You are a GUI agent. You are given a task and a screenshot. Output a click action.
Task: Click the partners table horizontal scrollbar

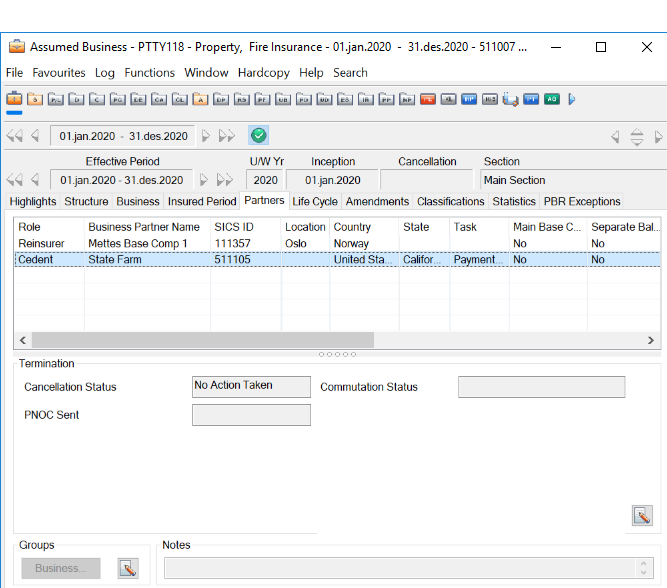[x=200, y=340]
